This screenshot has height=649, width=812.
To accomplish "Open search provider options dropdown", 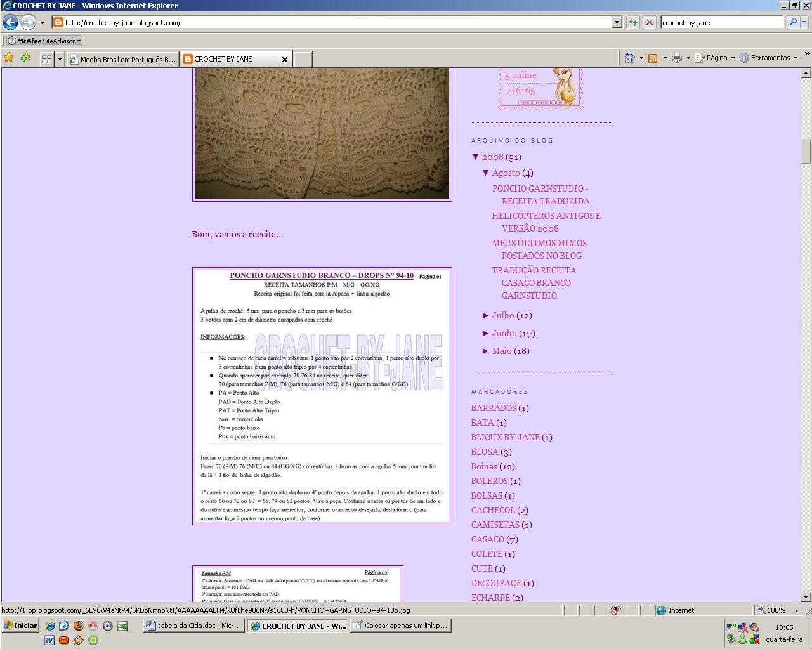I will click(804, 23).
